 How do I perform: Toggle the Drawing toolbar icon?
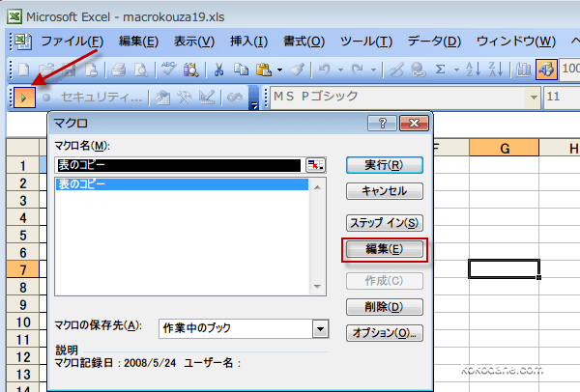[546, 70]
